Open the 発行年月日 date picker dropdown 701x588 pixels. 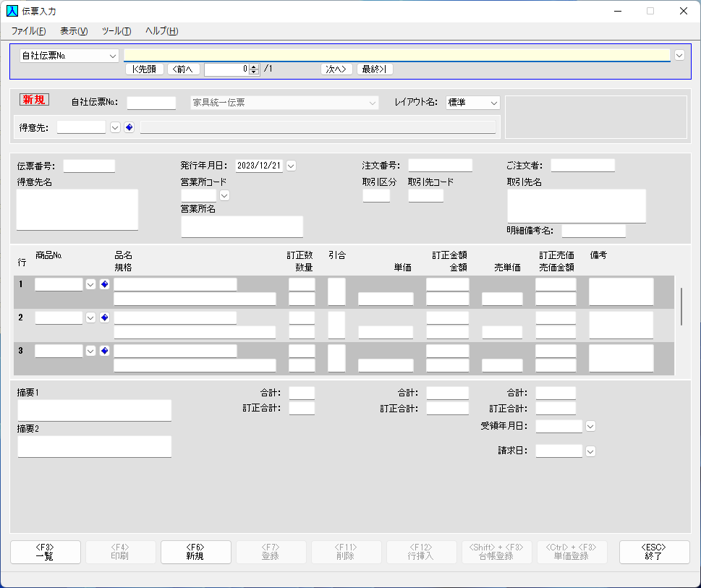[291, 166]
